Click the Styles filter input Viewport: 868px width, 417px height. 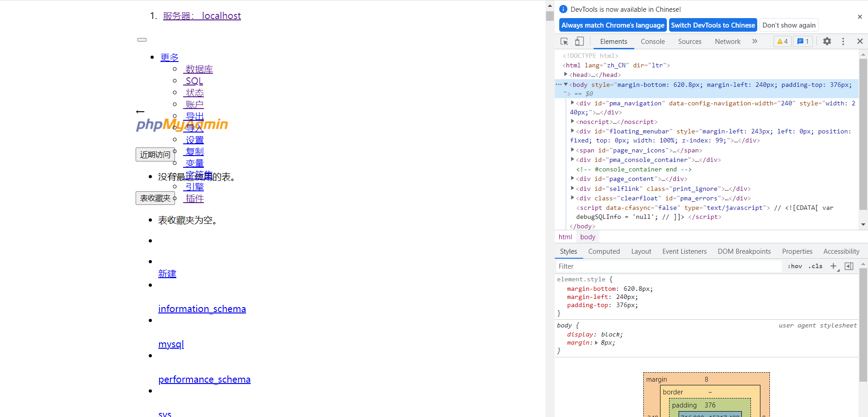pyautogui.click(x=669, y=266)
